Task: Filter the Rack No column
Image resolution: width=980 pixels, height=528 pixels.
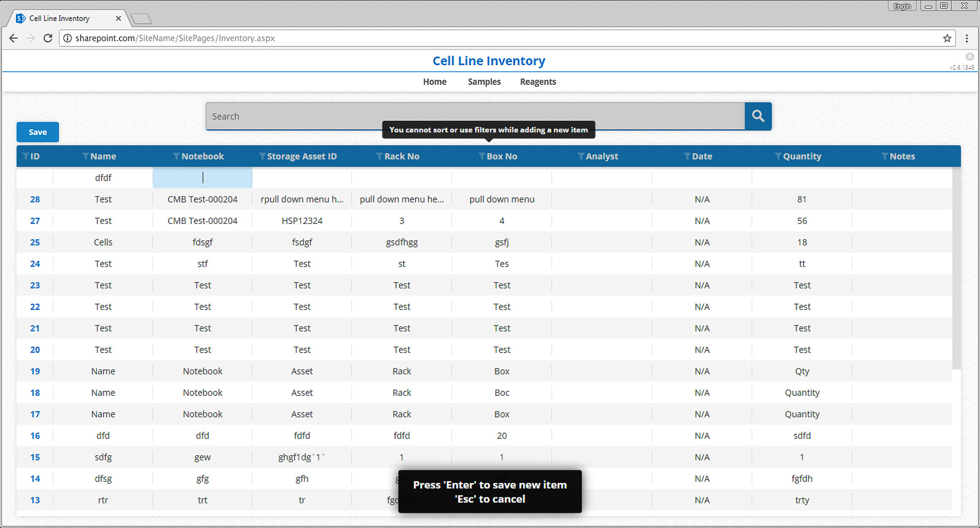Action: point(379,156)
